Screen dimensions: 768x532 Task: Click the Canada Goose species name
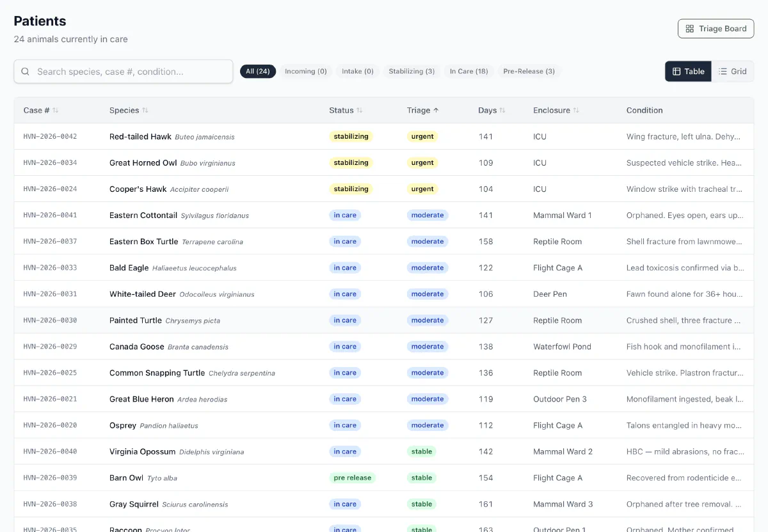[x=137, y=347]
